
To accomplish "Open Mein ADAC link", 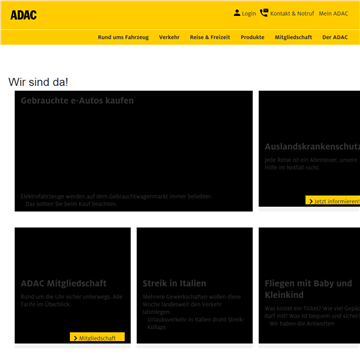I will (333, 14).
